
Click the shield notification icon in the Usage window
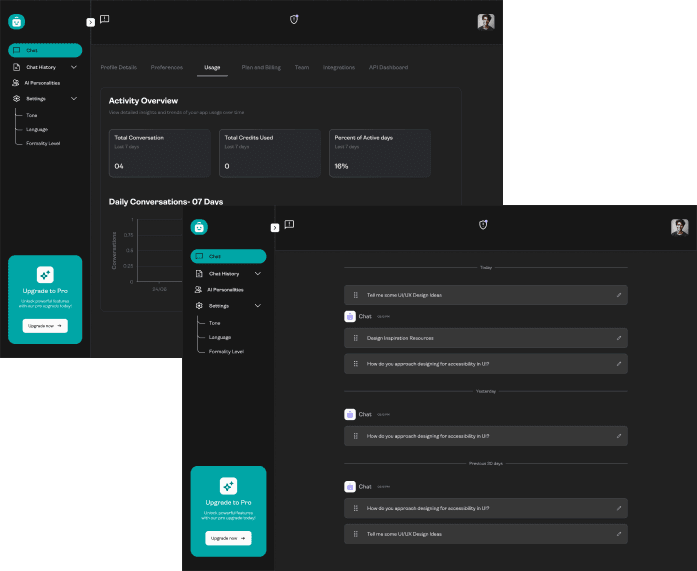294,19
